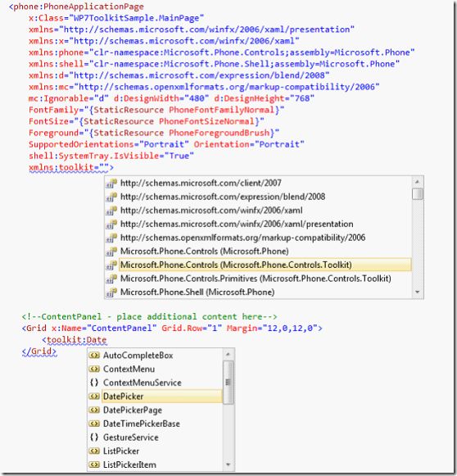Click element list scrollbar thumb
This screenshot has height=476, width=457.
[228, 383]
